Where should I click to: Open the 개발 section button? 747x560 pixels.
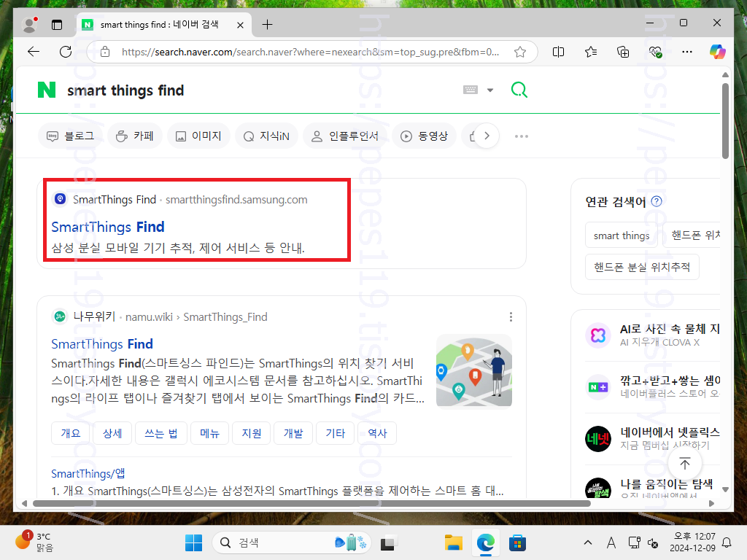tap(293, 433)
